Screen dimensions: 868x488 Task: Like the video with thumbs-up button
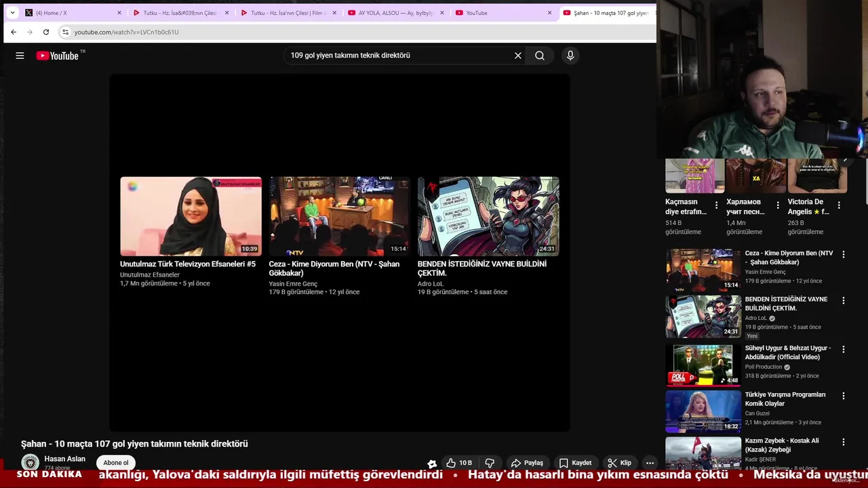pos(458,463)
